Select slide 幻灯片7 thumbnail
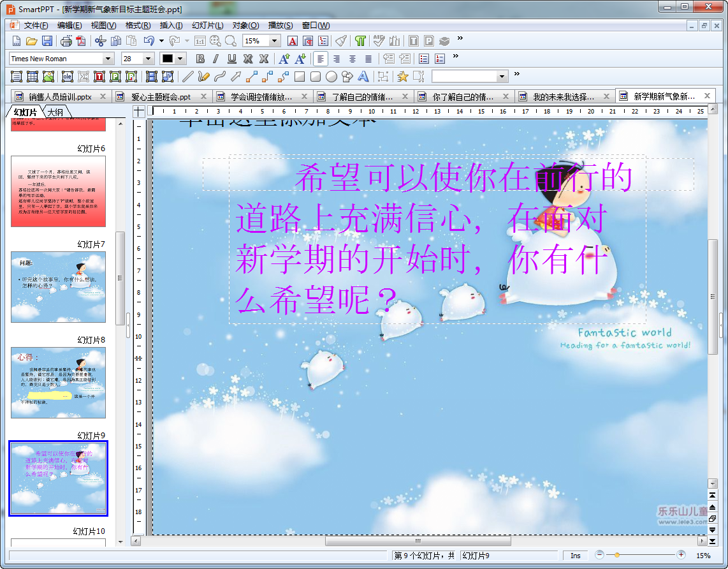The width and height of the screenshot is (728, 569). click(x=58, y=286)
